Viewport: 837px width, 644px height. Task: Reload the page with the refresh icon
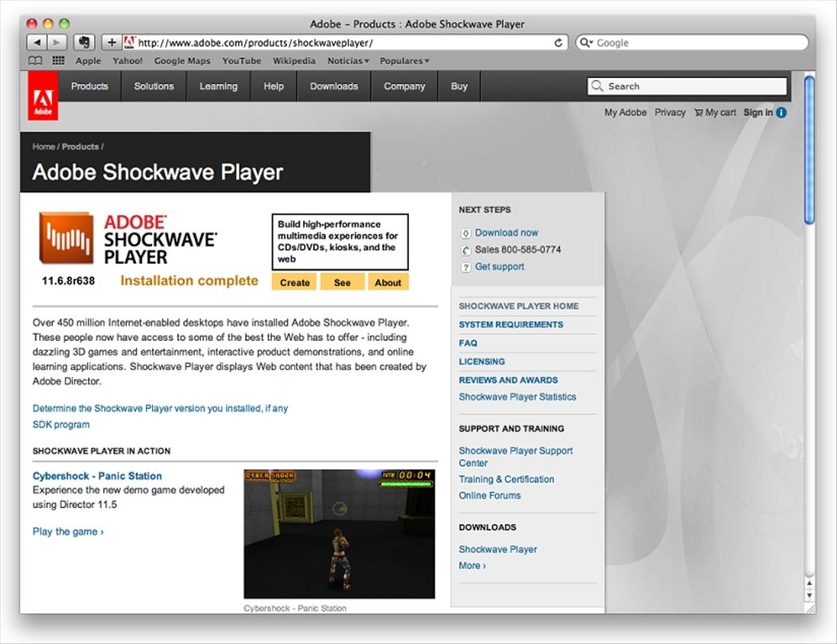click(558, 43)
